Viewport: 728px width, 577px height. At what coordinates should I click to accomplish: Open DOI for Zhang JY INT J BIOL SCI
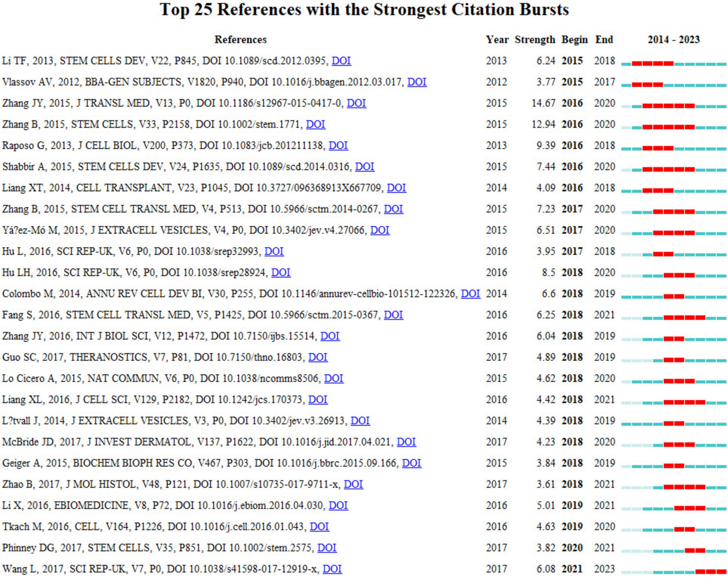[x=330, y=336]
